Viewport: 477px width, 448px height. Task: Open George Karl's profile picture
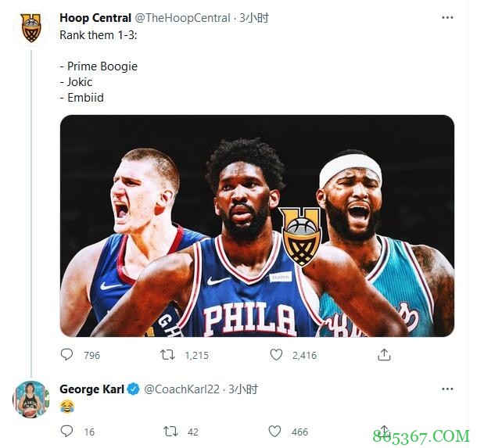point(30,400)
